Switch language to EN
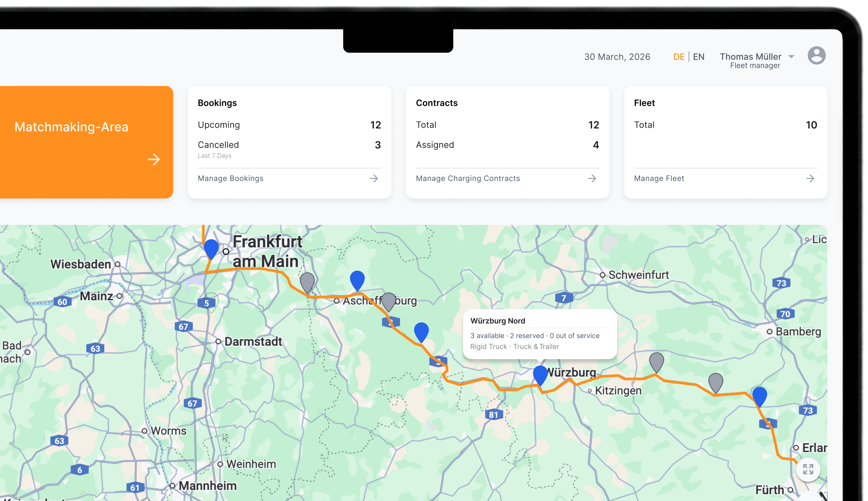 (x=698, y=57)
